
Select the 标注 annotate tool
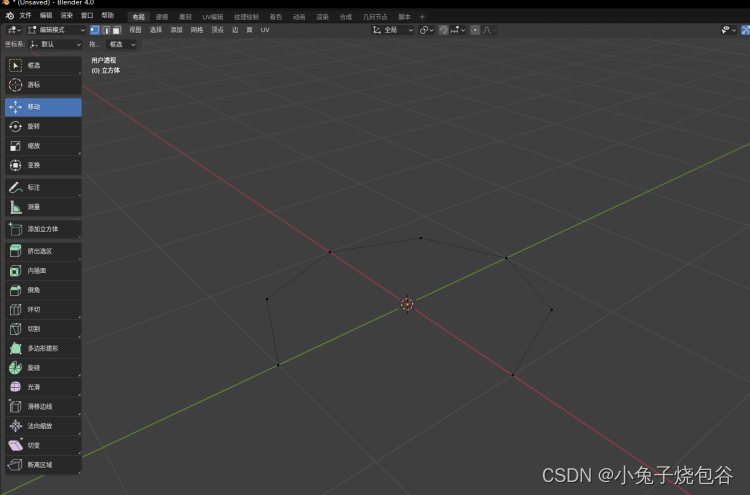pyautogui.click(x=43, y=187)
